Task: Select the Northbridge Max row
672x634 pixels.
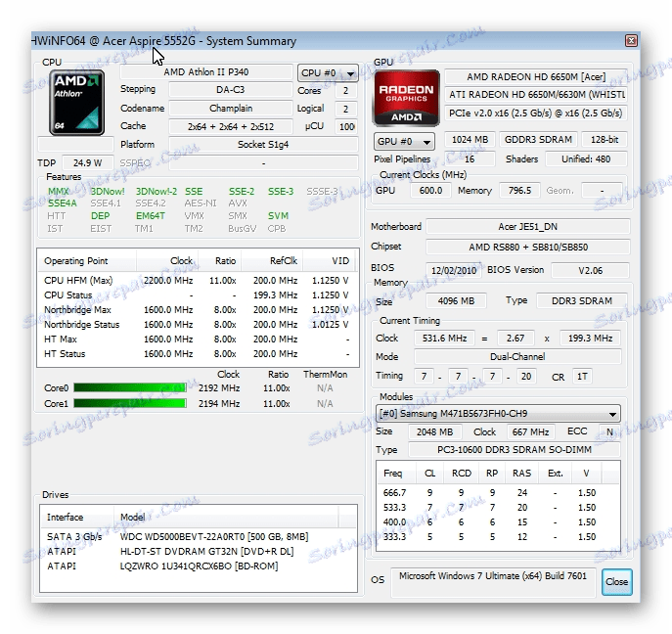Action: pyautogui.click(x=198, y=309)
